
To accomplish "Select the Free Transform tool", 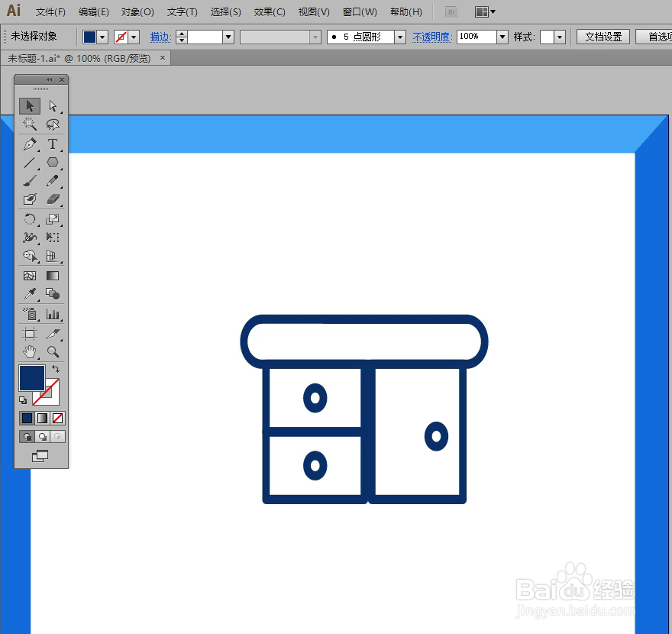I will (53, 238).
